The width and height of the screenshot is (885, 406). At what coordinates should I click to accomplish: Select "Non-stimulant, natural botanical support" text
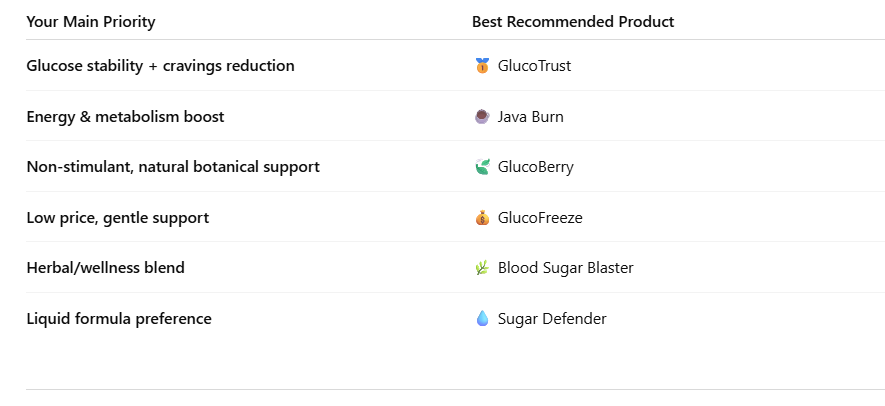173,167
